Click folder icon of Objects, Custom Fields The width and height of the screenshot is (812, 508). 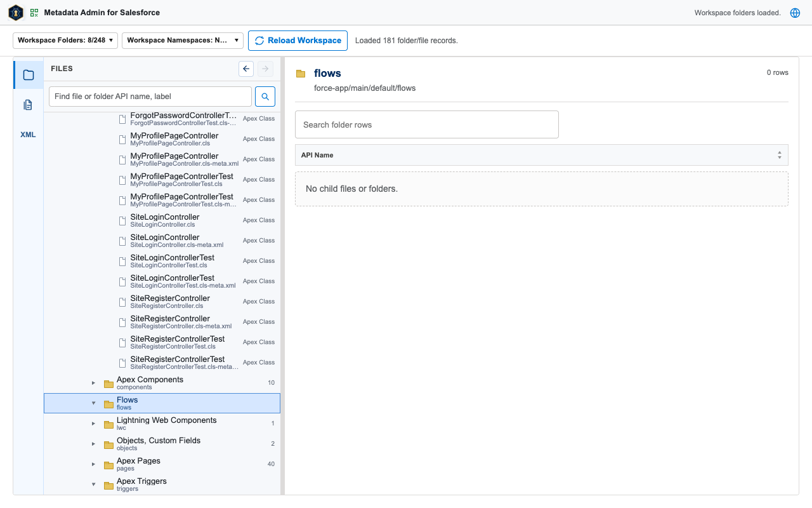108,444
